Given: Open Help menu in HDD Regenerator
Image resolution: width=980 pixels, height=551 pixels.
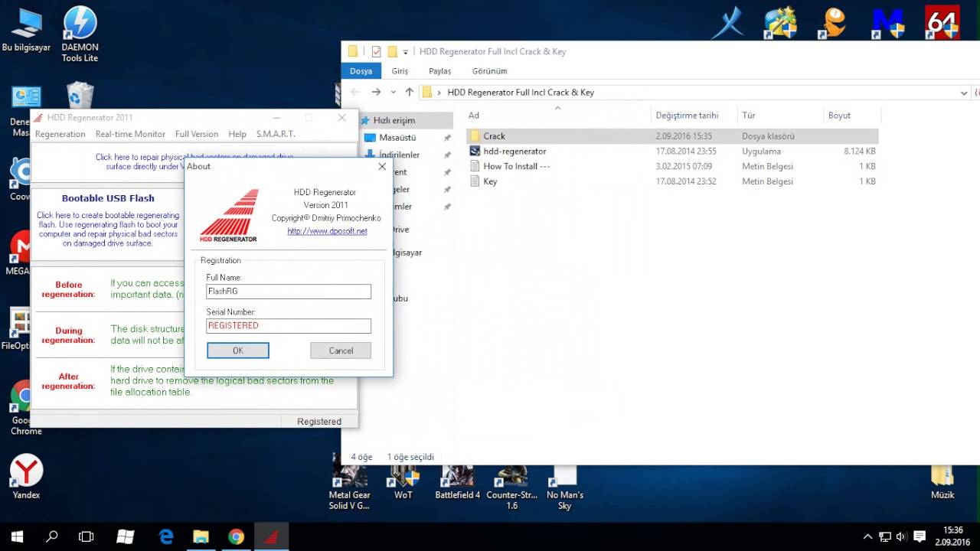Looking at the screenshot, I should [x=237, y=134].
